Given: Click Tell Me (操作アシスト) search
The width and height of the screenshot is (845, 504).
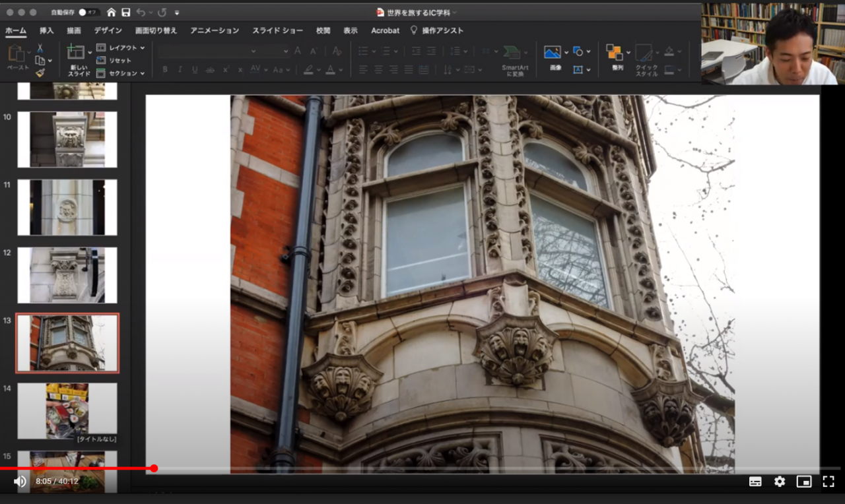Looking at the screenshot, I should (442, 30).
